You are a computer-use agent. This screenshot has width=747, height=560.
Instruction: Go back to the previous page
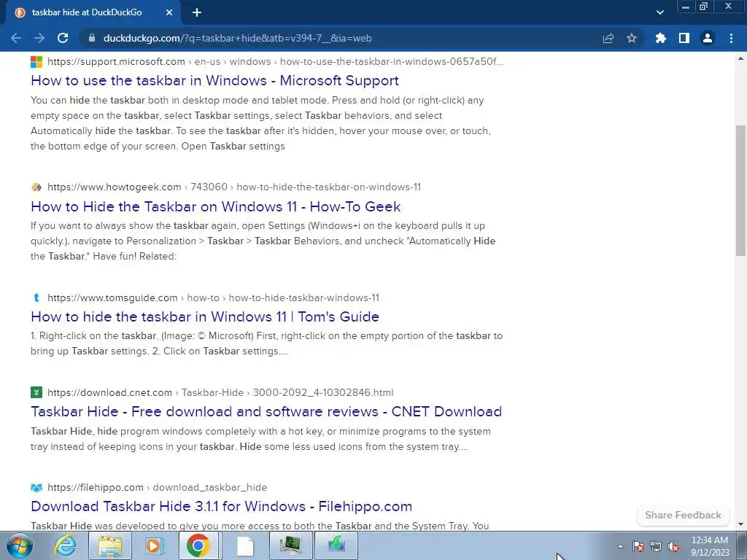point(16,38)
